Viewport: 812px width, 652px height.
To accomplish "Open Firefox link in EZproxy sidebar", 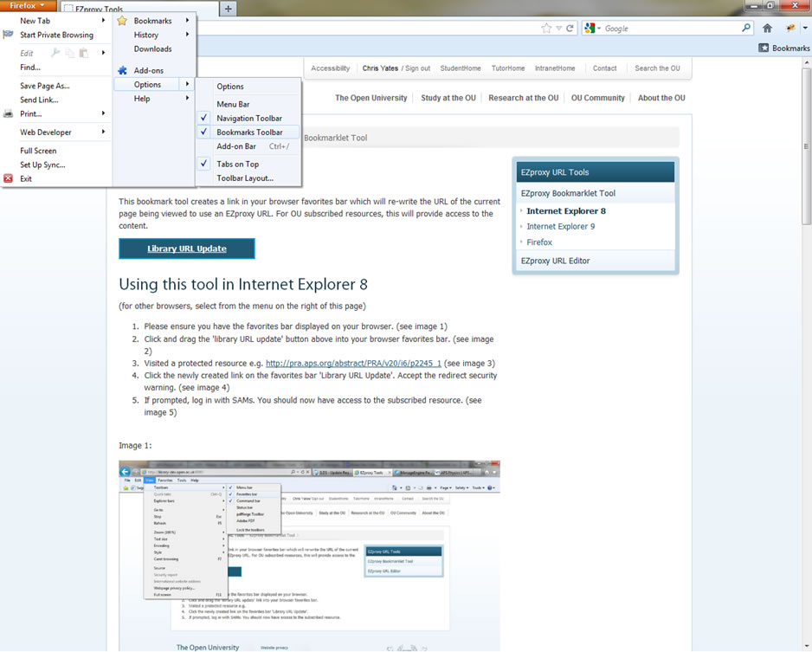I will (x=539, y=242).
